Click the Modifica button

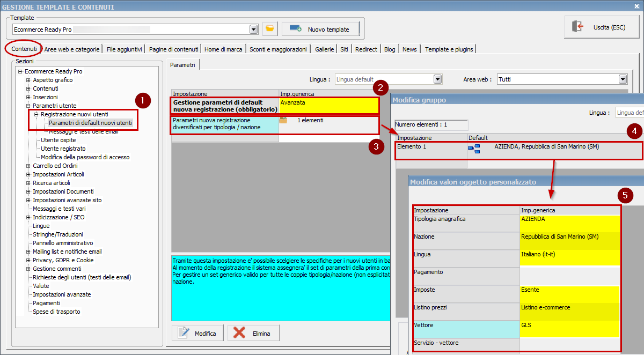(x=198, y=333)
